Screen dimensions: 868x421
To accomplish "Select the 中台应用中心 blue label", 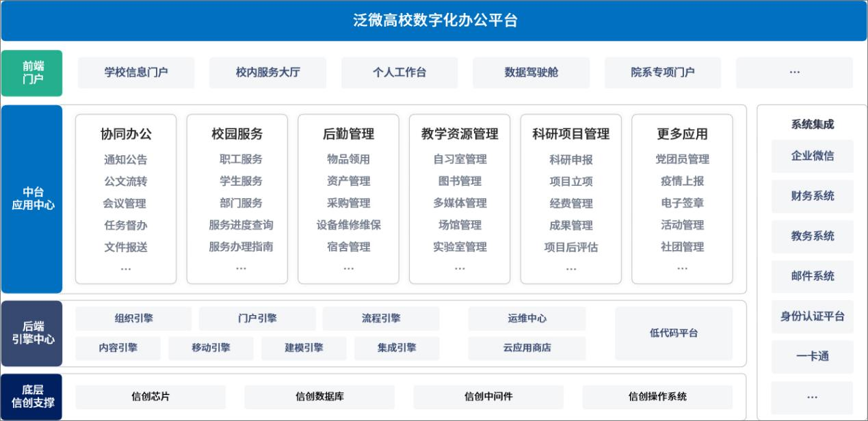I will click(32, 199).
